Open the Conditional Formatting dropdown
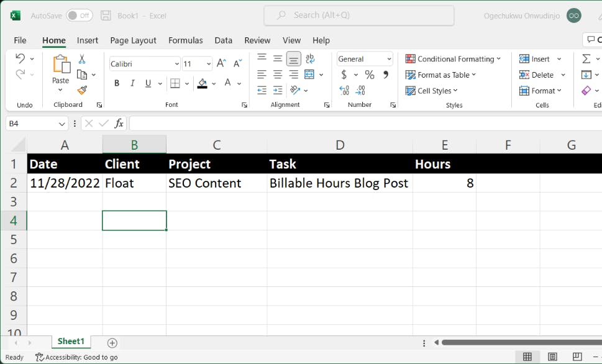Image resolution: width=602 pixels, height=364 pixels. (454, 59)
